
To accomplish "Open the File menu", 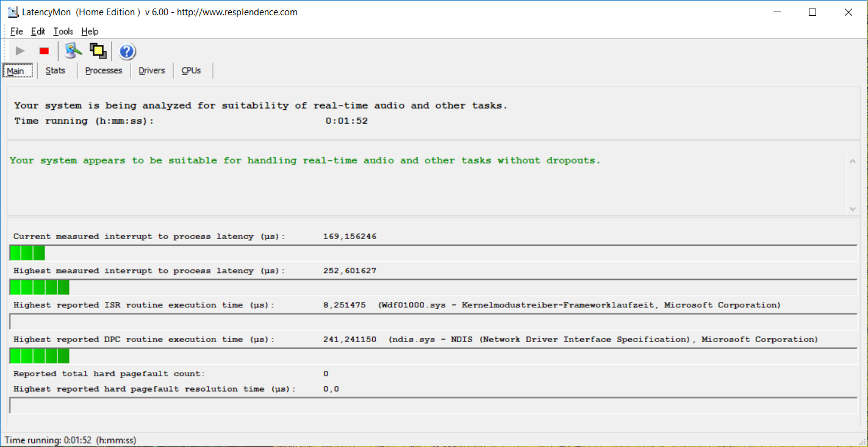I will pyautogui.click(x=16, y=32).
